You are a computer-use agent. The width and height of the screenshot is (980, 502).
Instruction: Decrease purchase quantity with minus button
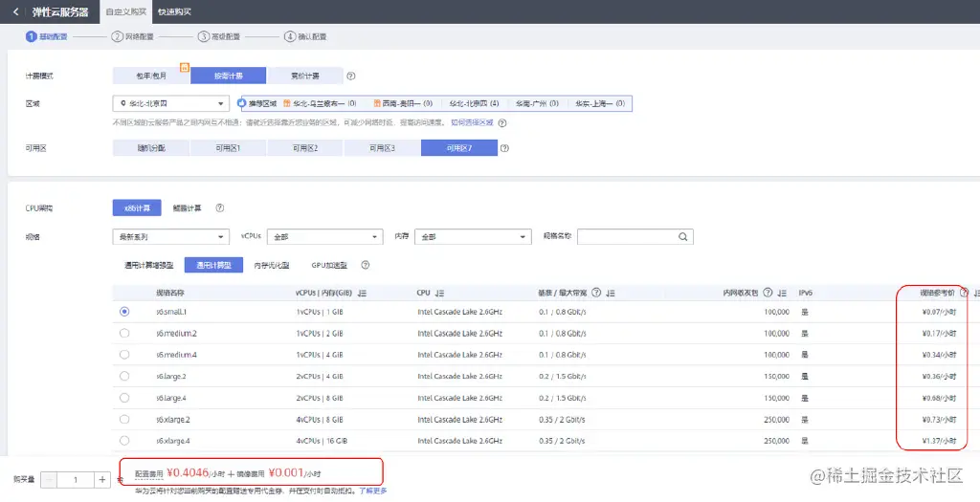[50, 479]
